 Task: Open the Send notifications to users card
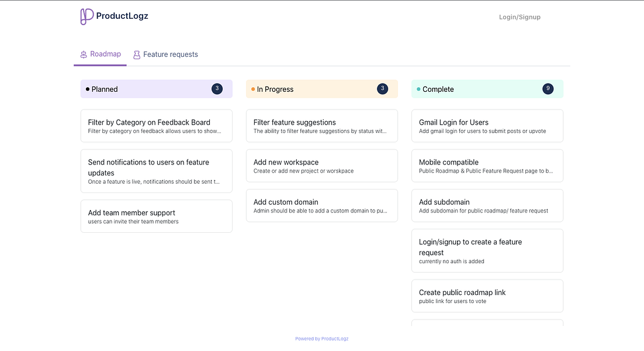tap(156, 171)
